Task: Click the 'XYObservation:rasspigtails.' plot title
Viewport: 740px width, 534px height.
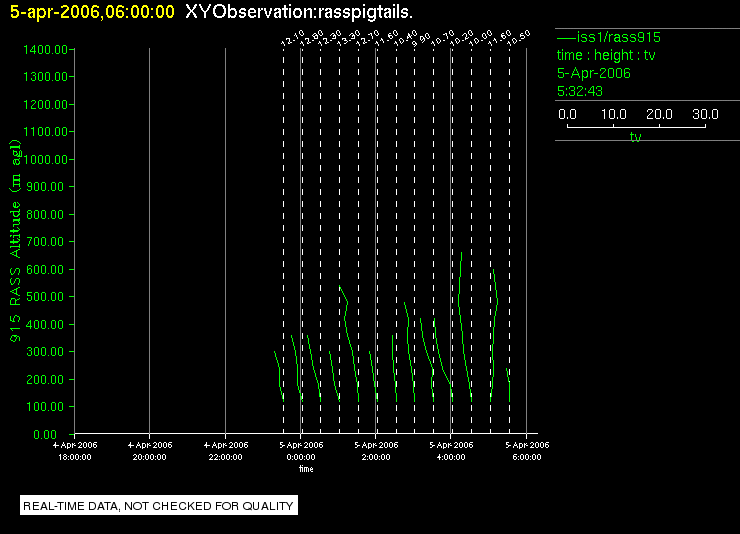Action: pos(299,12)
